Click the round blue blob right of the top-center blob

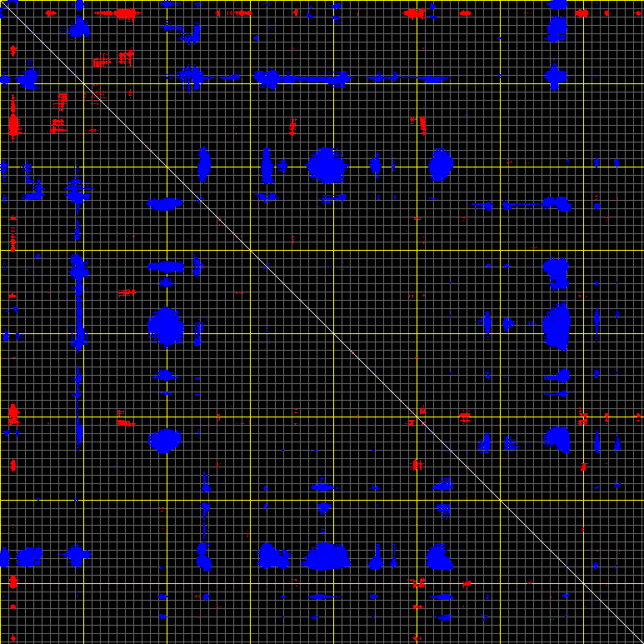pyautogui.click(x=440, y=165)
